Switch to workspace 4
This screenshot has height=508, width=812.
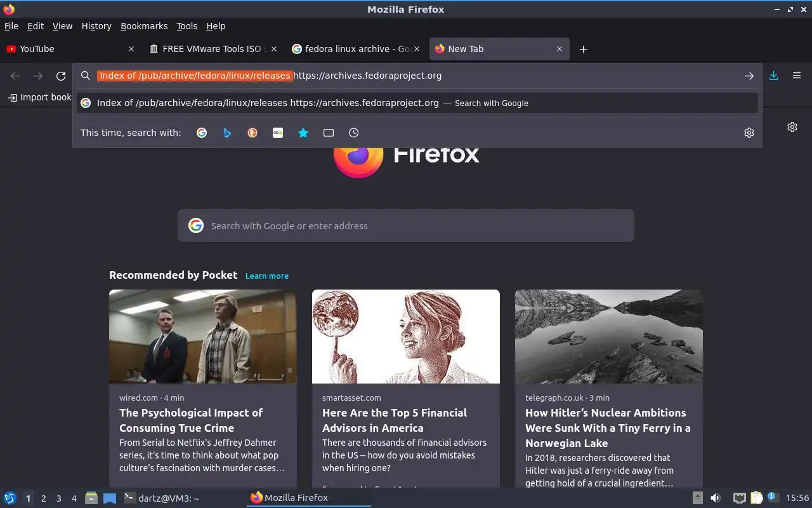74,498
